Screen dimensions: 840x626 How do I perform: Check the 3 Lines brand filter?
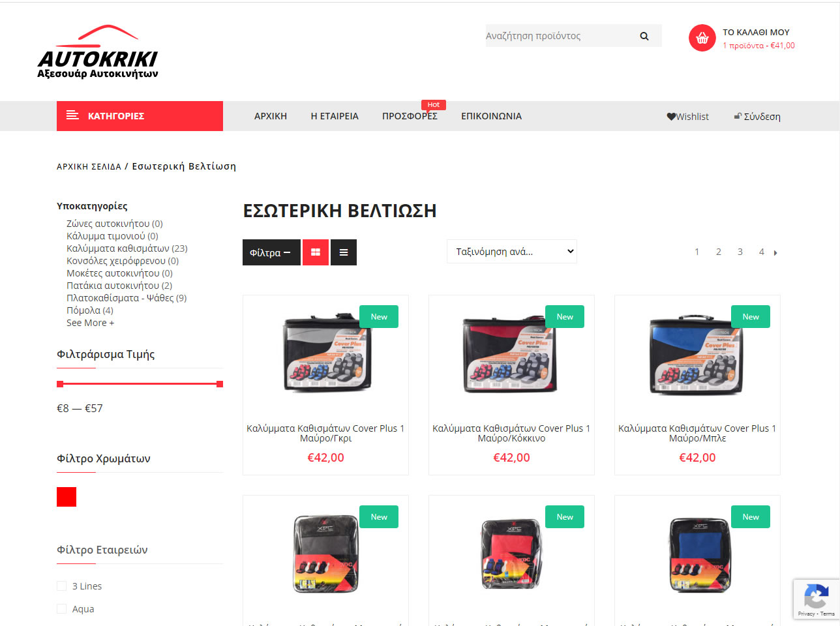[62, 586]
